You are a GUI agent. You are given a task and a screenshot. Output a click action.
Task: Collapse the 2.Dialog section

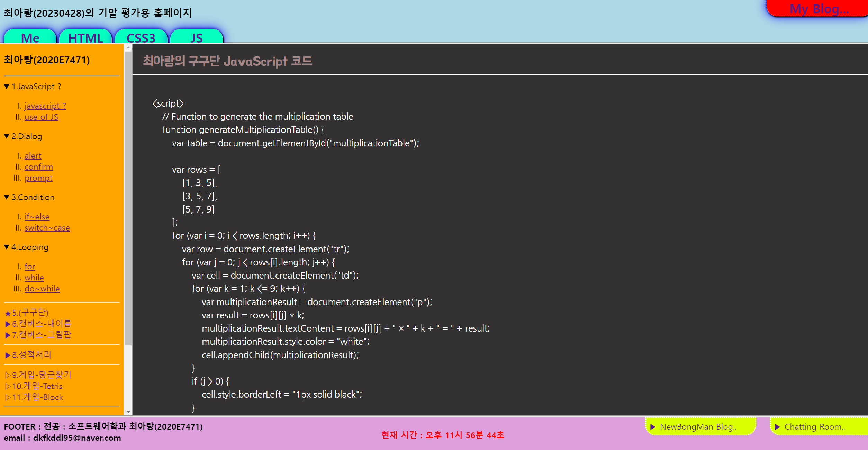7,136
